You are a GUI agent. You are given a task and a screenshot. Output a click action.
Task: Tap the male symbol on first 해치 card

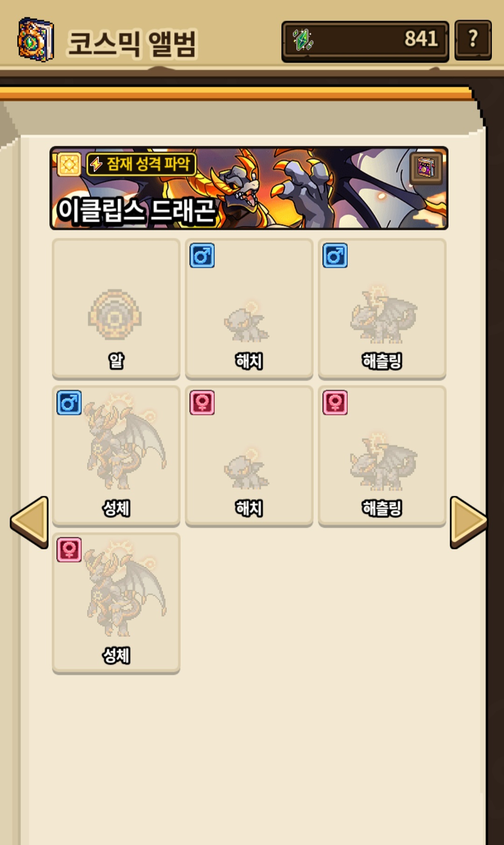[x=202, y=256]
